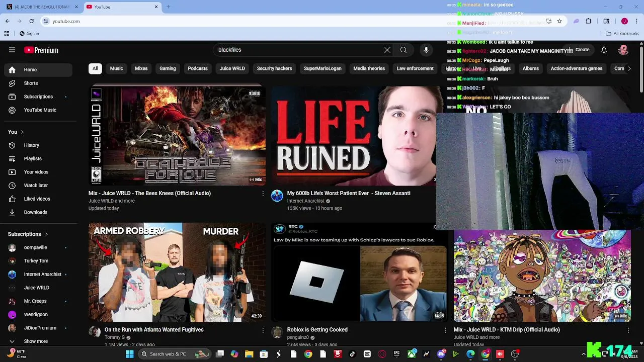Open the KTM Drip mix thumbnail

[542, 276]
